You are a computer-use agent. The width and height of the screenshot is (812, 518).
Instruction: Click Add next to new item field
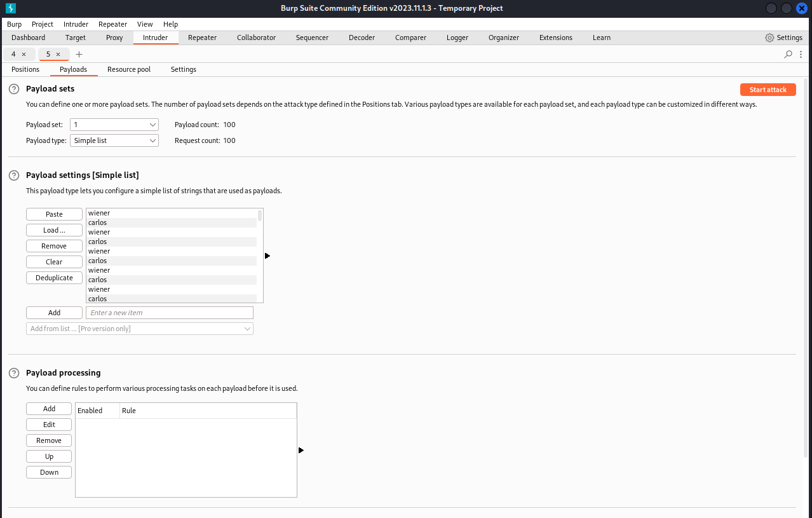(54, 313)
